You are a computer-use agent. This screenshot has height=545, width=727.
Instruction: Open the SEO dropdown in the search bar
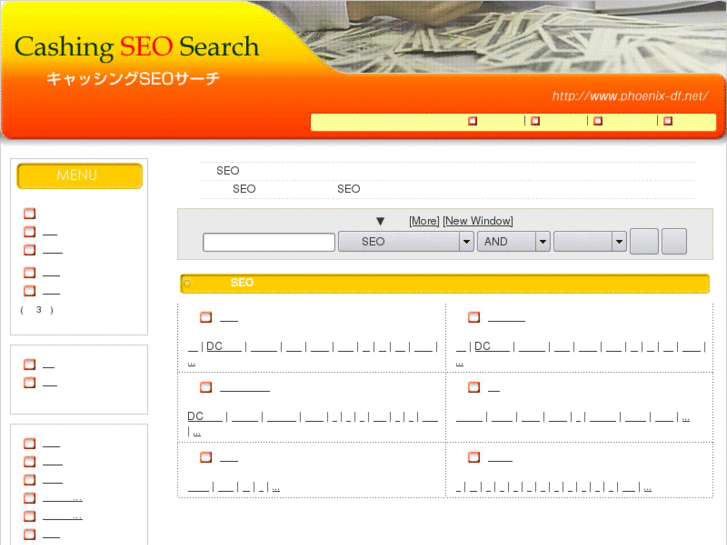(x=406, y=242)
